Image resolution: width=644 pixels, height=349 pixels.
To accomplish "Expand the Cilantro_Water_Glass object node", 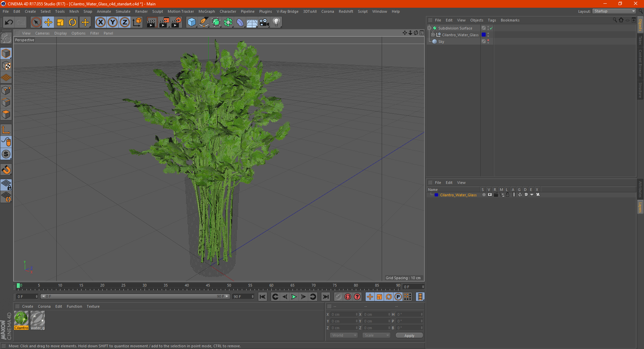I will point(433,35).
